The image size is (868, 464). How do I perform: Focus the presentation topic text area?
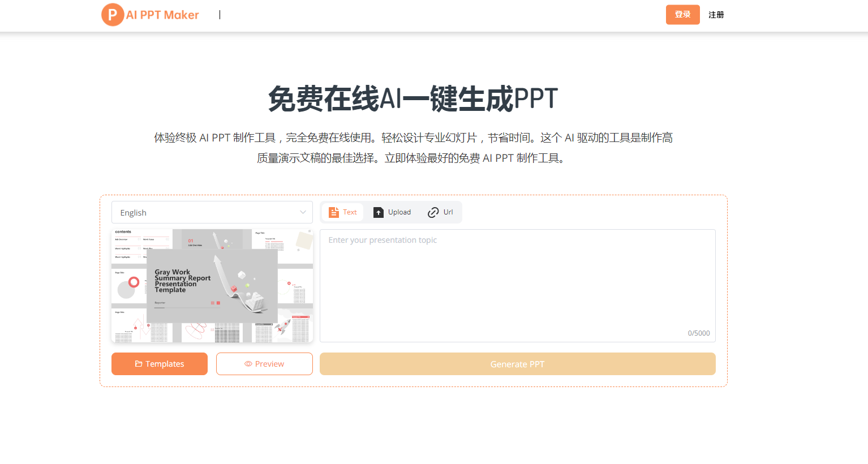(518, 286)
